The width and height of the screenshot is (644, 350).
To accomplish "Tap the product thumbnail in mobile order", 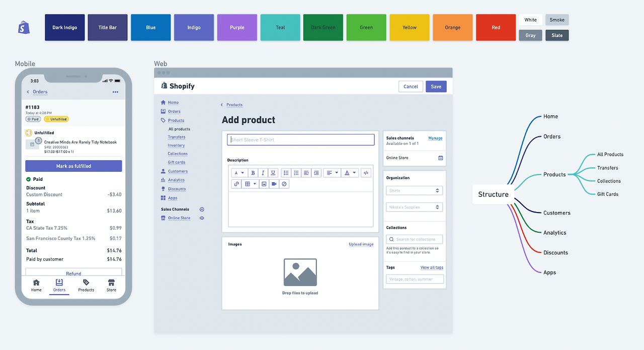I will (x=32, y=145).
